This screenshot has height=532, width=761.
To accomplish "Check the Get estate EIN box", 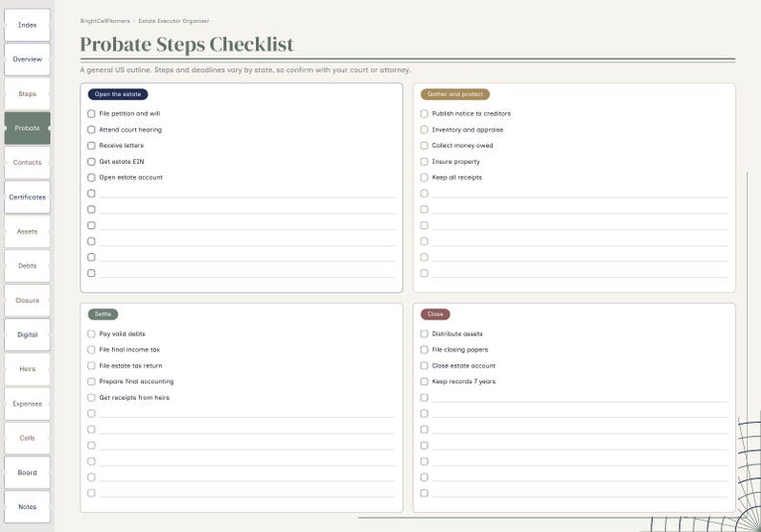I will (91, 162).
